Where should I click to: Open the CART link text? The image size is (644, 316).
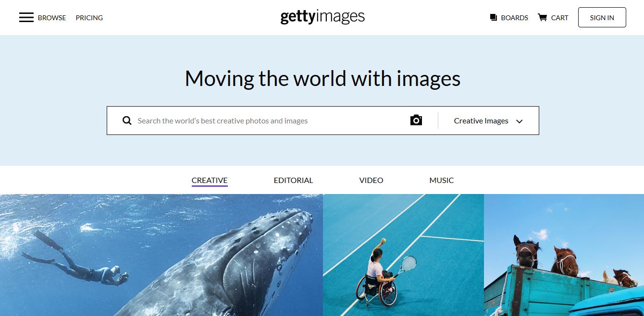tap(559, 18)
